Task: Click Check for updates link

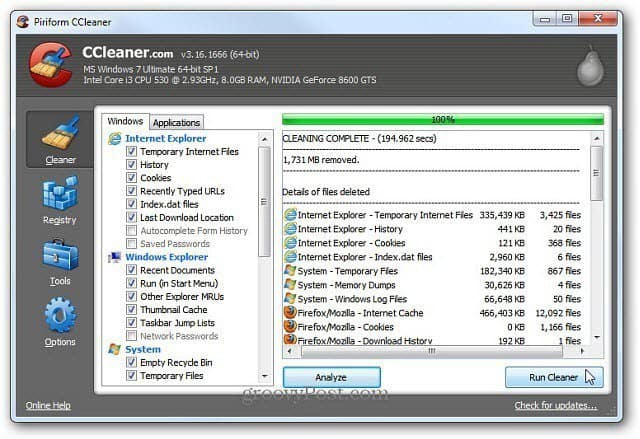Action: (x=556, y=405)
